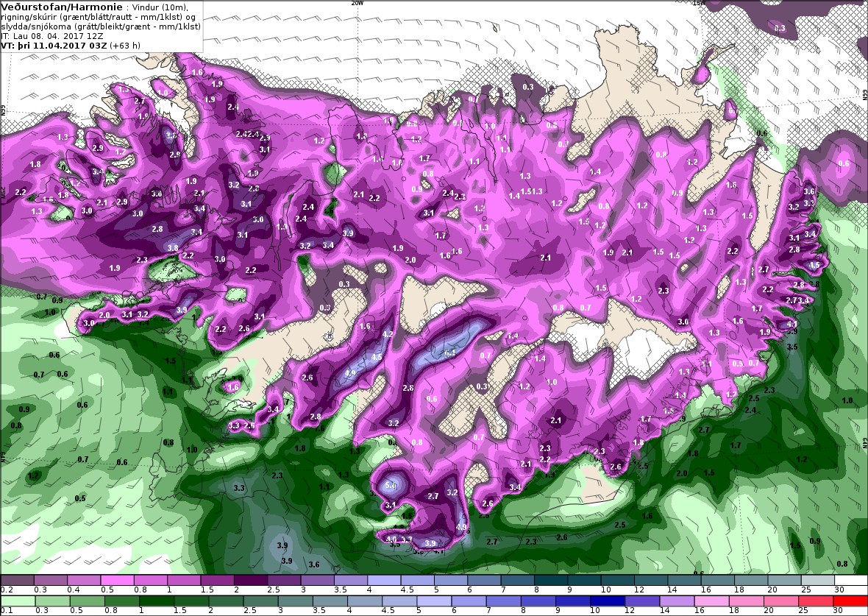The height and width of the screenshot is (616, 868).
Task: Click the Veðurstofan/Harmonie title text
Action: pos(62,7)
